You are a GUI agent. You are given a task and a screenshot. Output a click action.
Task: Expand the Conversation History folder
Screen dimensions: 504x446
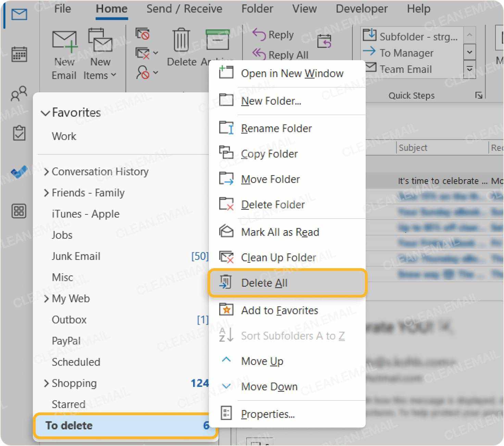pos(46,172)
